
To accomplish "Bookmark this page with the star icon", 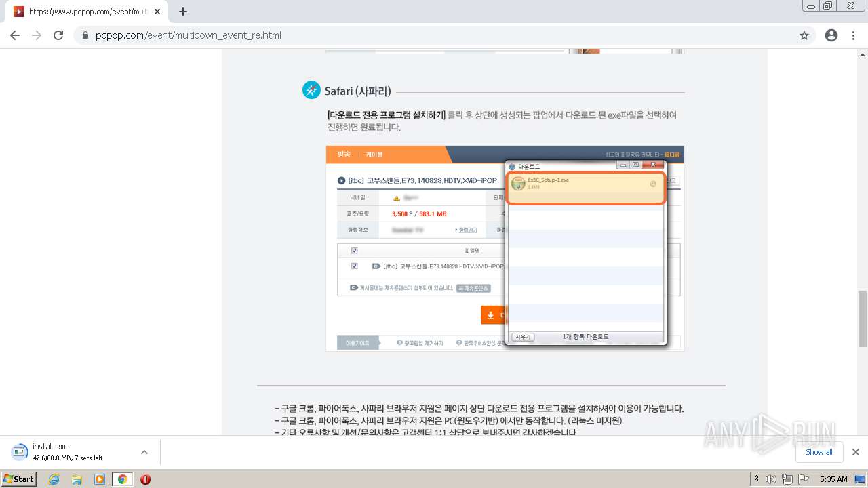I will point(804,35).
